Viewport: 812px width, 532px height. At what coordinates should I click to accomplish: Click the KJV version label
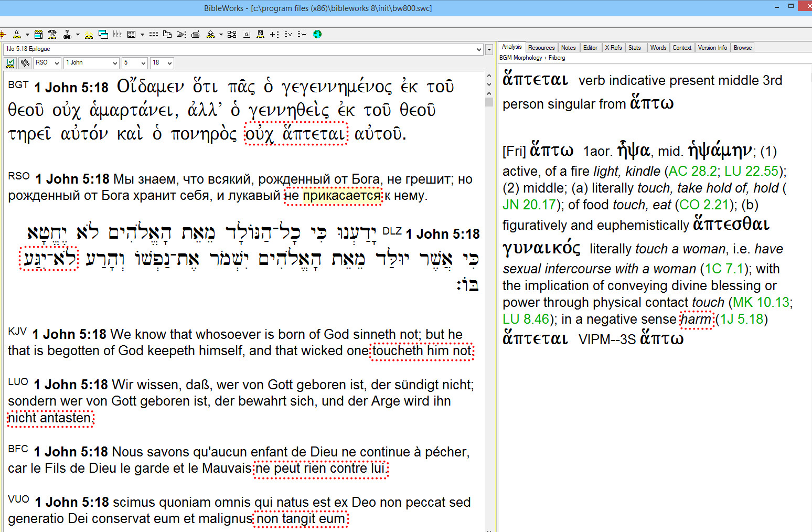pyautogui.click(x=17, y=331)
